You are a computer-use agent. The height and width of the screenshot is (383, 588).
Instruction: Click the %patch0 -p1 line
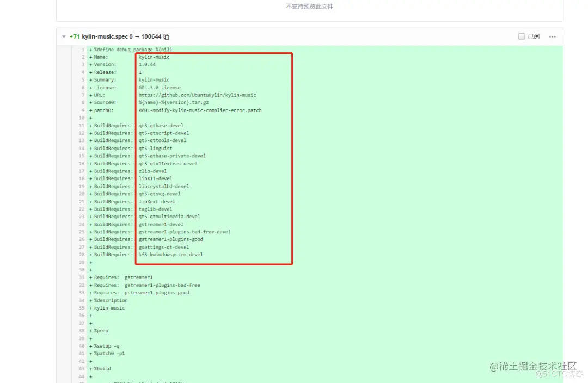click(x=107, y=354)
